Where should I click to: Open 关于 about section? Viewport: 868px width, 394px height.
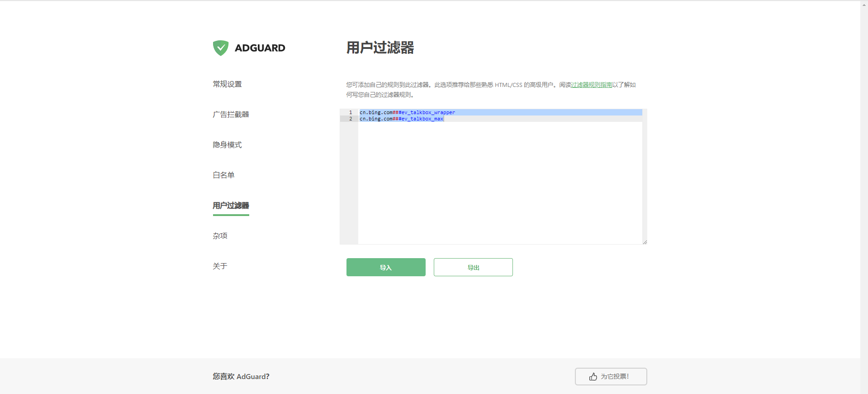(220, 266)
